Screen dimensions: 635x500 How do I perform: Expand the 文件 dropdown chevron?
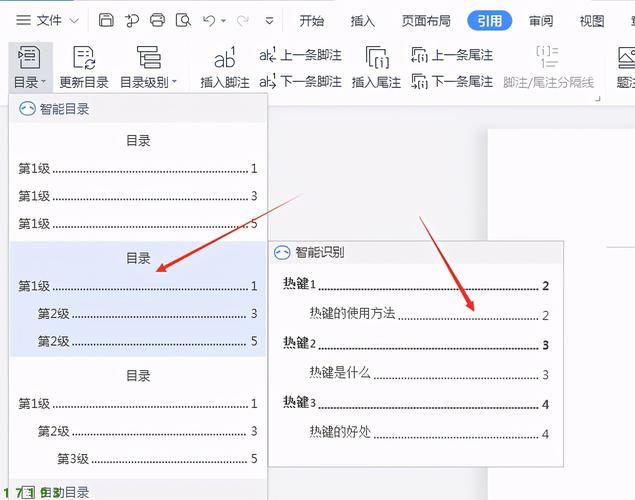point(74,20)
